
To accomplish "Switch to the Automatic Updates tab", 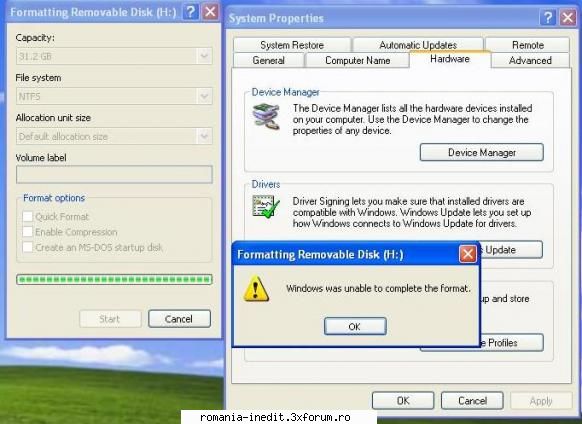I will [418, 45].
